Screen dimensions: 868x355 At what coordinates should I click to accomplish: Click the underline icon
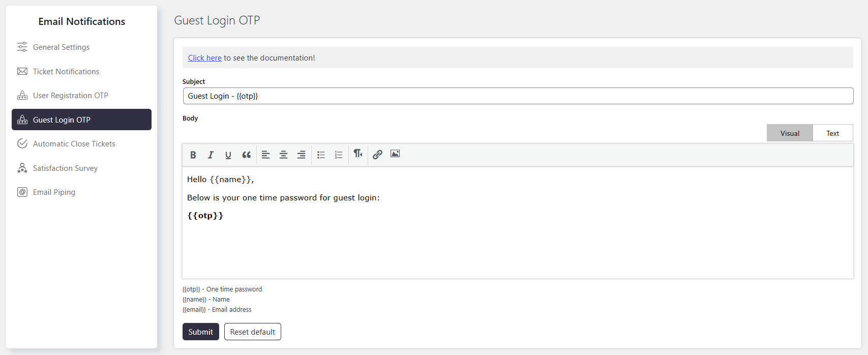coord(228,155)
